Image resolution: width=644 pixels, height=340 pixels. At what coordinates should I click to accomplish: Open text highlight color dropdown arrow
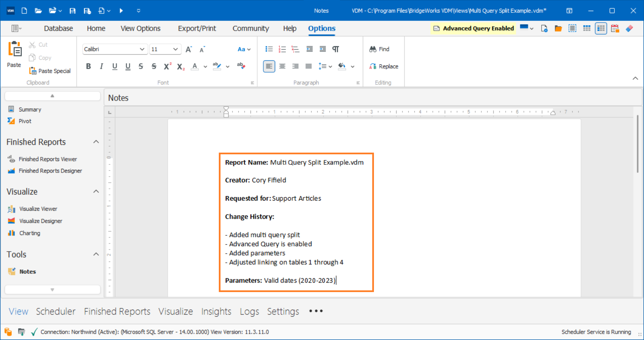pyautogui.click(x=228, y=67)
